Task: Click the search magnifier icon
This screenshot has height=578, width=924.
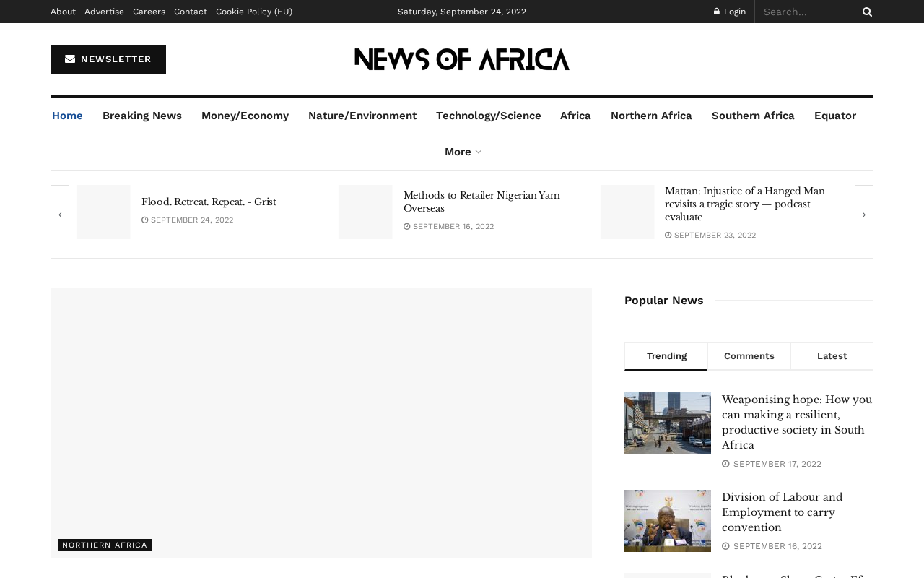Action: coord(867,12)
